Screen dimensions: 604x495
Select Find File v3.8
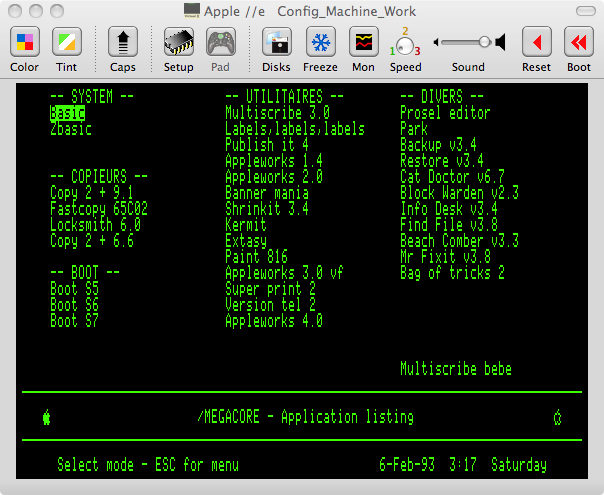point(449,225)
